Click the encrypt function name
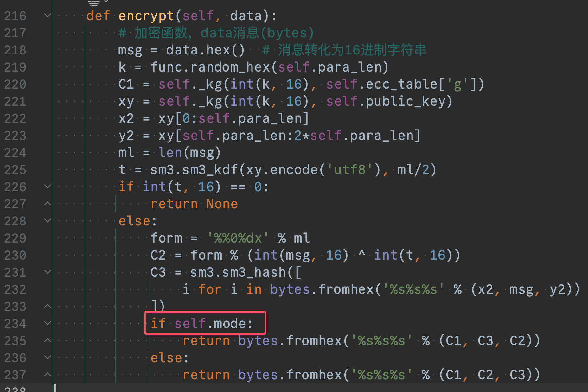 tap(146, 16)
